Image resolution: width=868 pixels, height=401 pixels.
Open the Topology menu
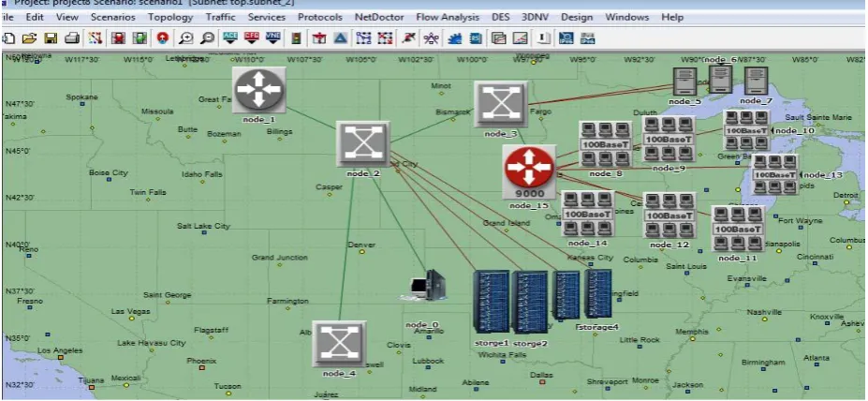pos(170,17)
